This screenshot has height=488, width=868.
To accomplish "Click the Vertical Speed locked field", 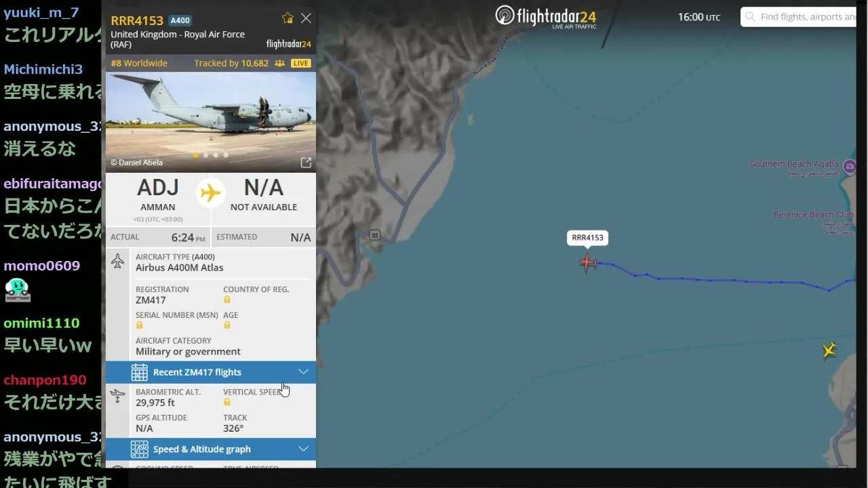I will coord(227,402).
